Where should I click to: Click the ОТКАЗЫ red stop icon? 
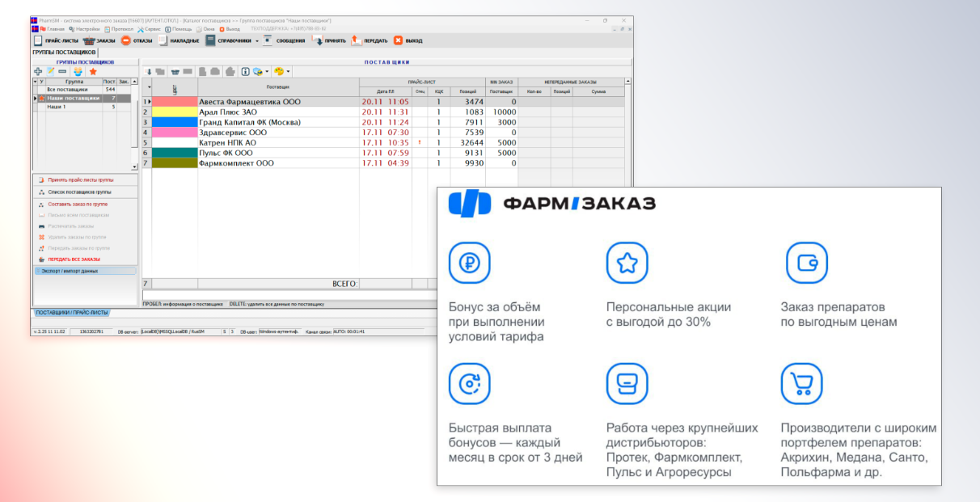pos(126,40)
